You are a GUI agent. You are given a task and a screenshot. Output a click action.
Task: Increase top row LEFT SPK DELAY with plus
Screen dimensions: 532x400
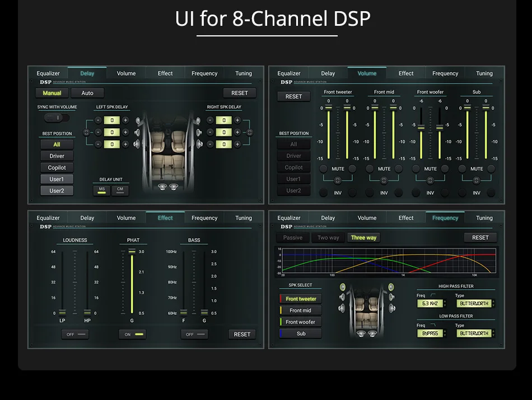125,120
